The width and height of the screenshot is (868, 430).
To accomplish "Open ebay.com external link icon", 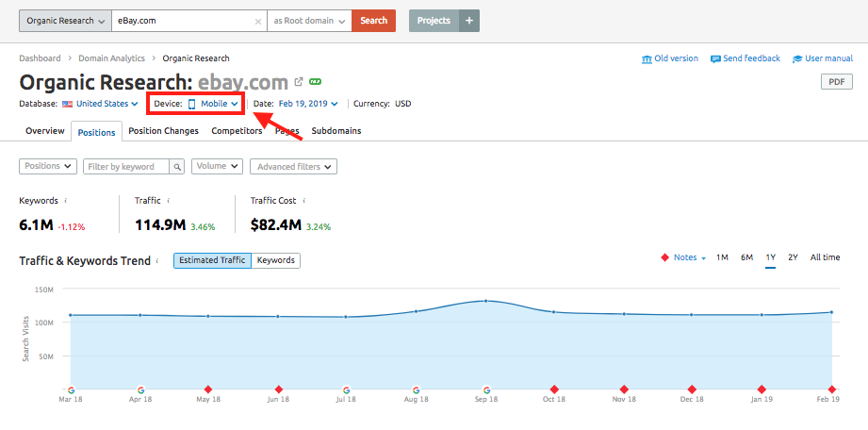I will [x=299, y=82].
